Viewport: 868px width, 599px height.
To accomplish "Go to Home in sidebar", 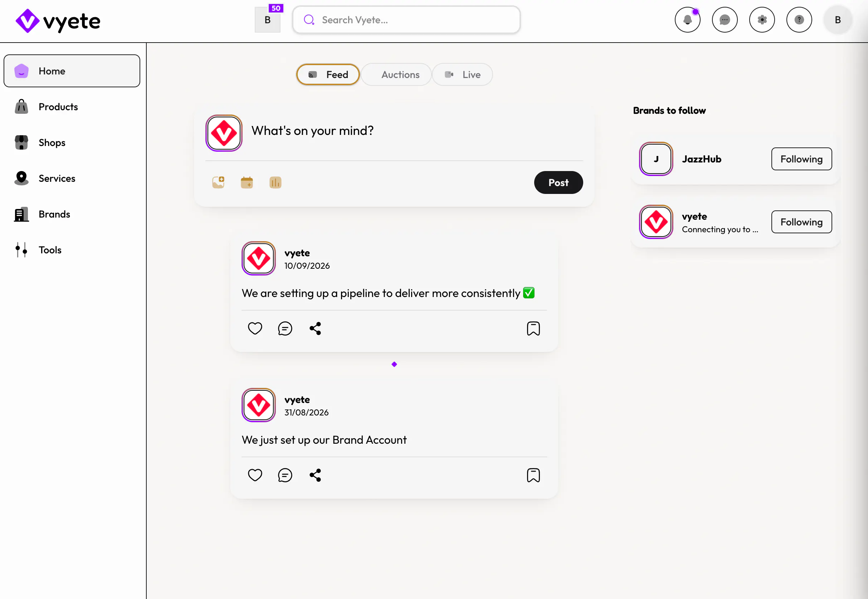I will coord(72,71).
